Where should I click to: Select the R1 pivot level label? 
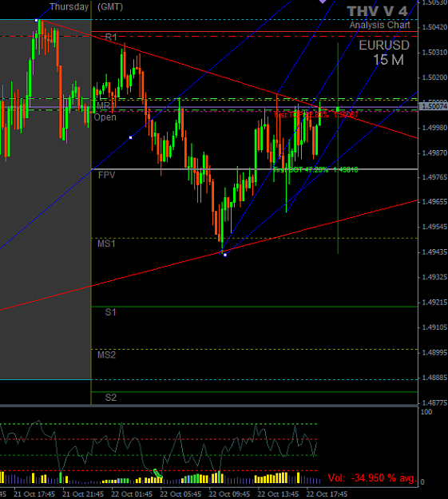tap(111, 38)
